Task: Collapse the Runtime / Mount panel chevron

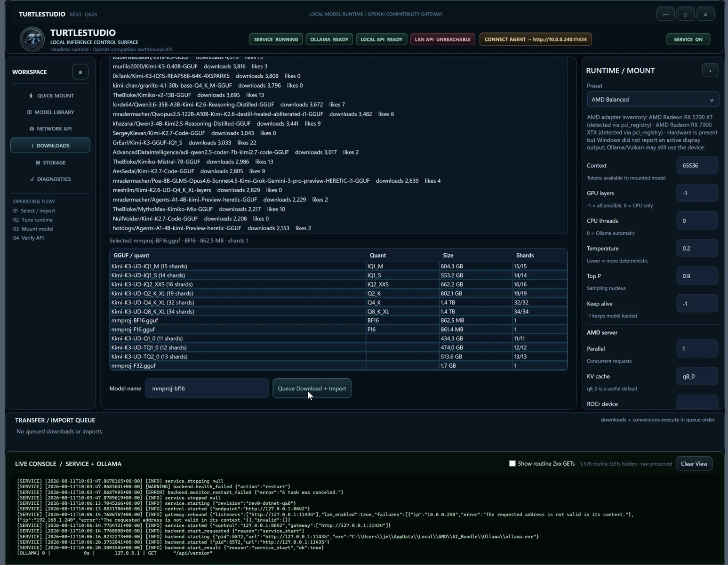Action: (x=710, y=71)
